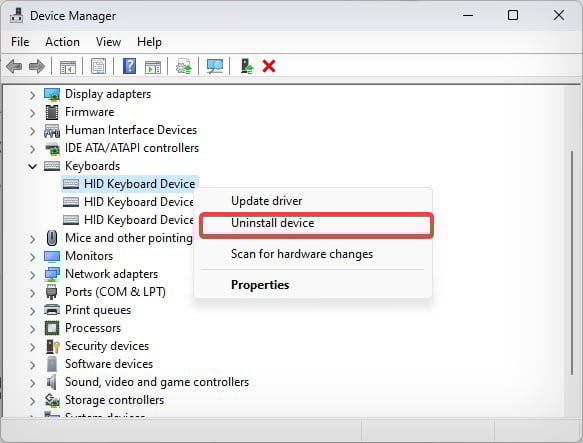Expand the Display adapters category
This screenshot has height=443, width=583.
pyautogui.click(x=33, y=95)
